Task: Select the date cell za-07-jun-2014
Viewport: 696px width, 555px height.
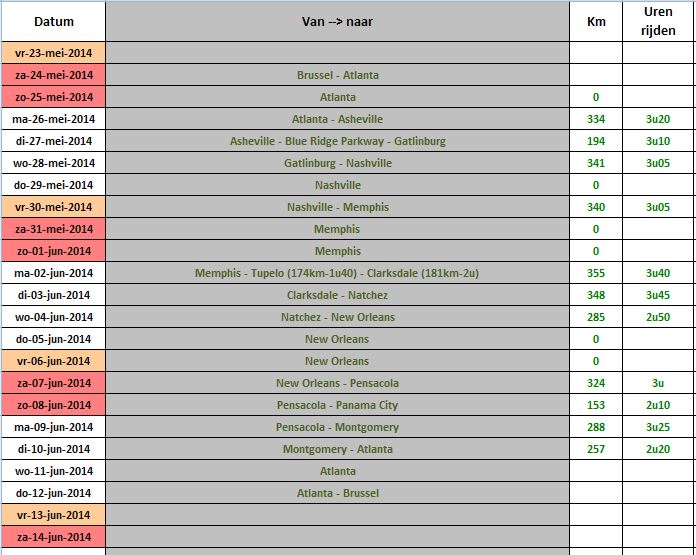Action: [x=53, y=383]
